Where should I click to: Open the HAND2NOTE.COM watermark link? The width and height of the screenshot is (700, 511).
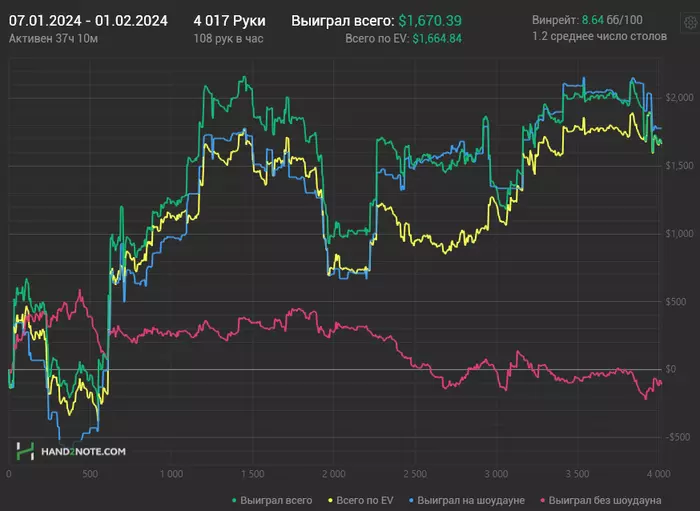[83, 452]
